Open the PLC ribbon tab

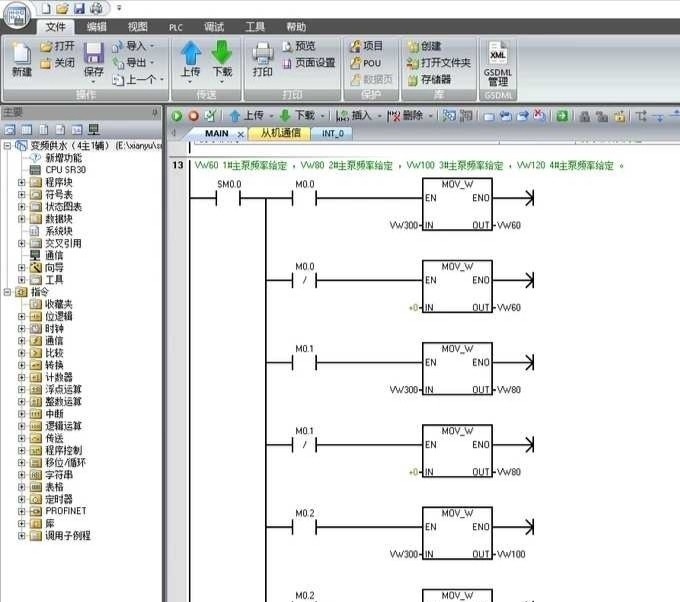176,27
